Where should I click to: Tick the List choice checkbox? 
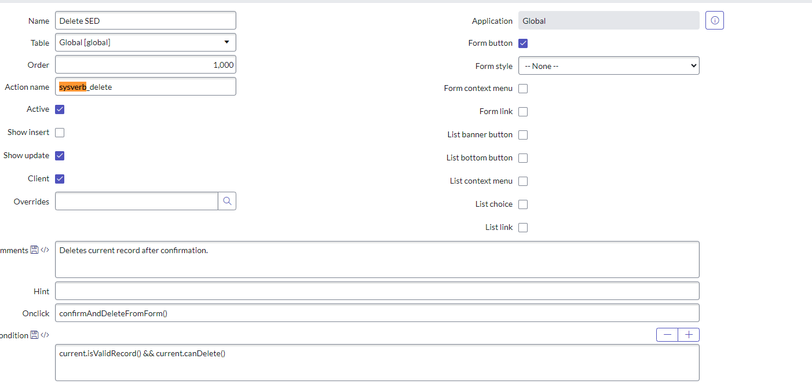[x=523, y=204]
